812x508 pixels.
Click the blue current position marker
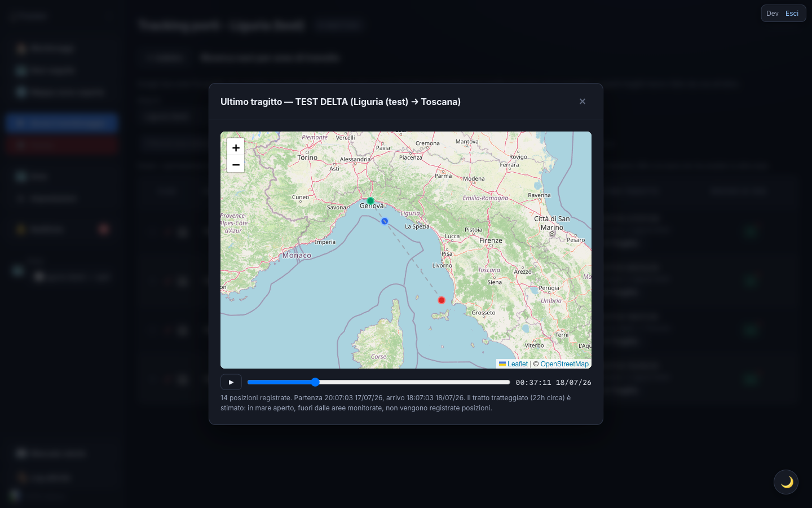click(385, 221)
